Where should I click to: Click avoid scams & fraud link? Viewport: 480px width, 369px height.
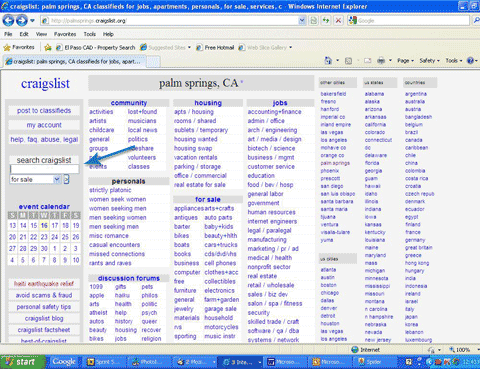coord(44,295)
